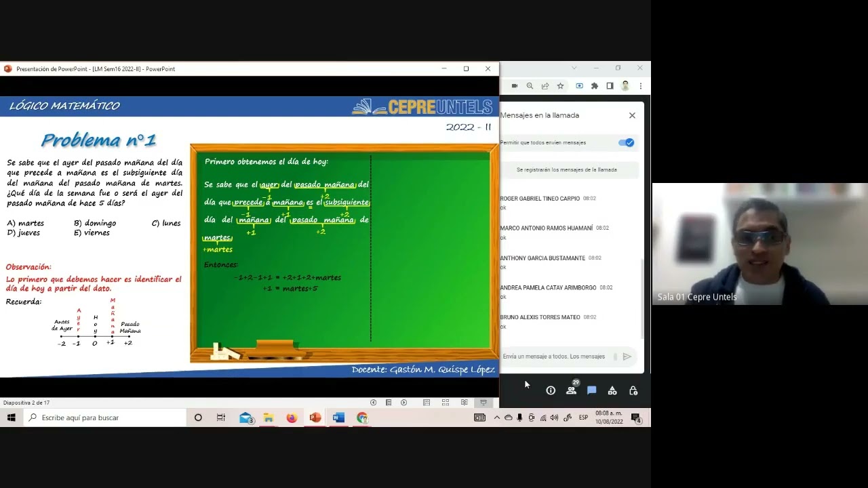Click taskbar clock showing 08:08 a. m.
The width and height of the screenshot is (868, 488).
[x=609, y=418]
